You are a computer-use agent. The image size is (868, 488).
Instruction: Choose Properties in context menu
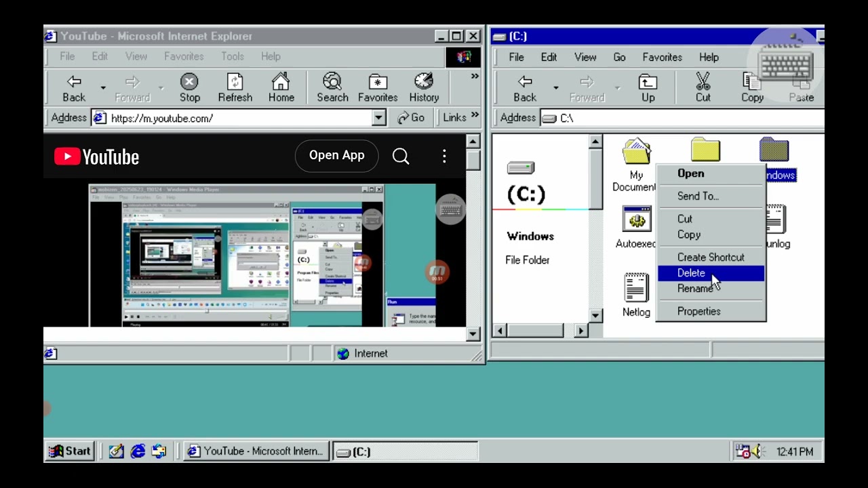[711, 312]
